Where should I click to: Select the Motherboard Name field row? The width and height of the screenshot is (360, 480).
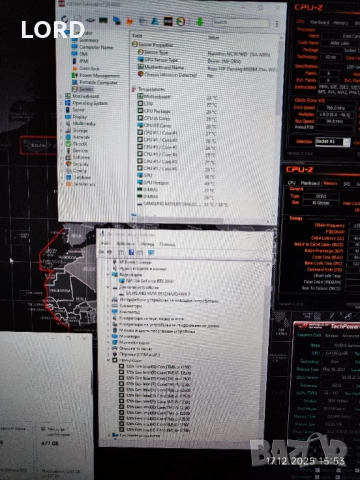[x=207, y=67]
